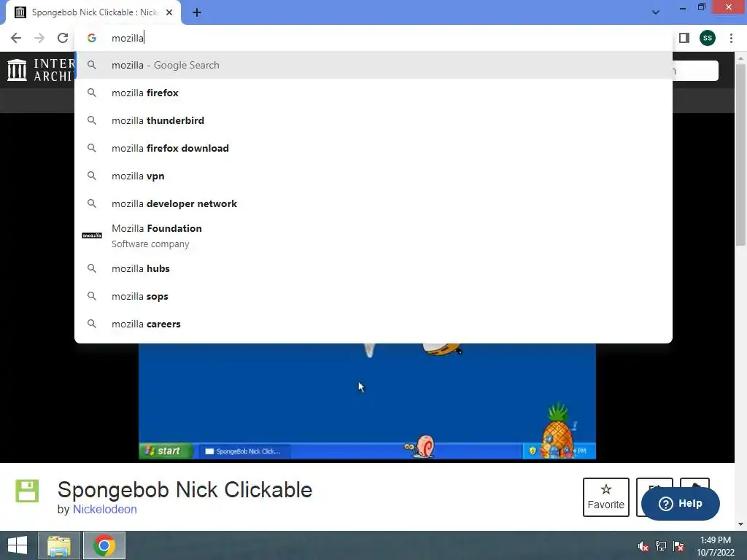
Task: Click the muted volume tray icon
Action: coord(643,546)
